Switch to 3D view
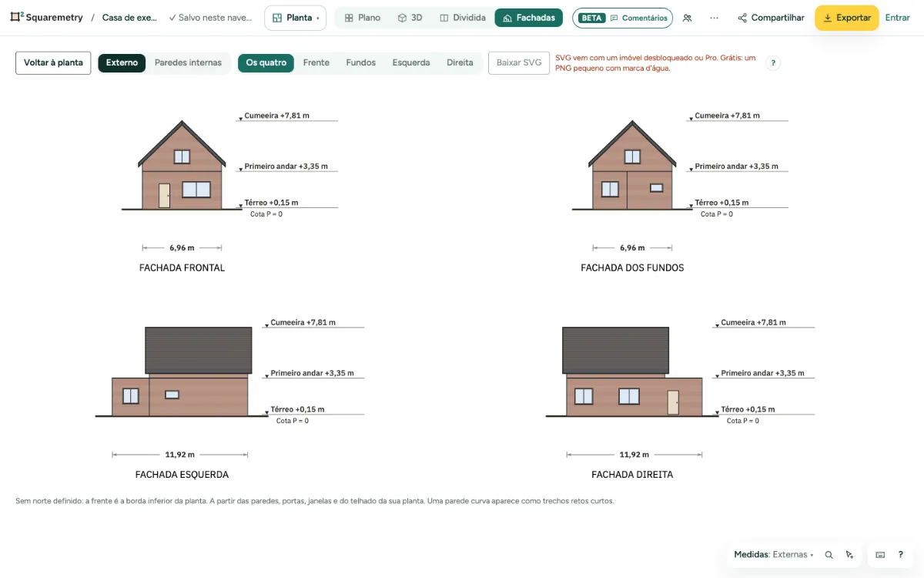Image resolution: width=924 pixels, height=578 pixels. tap(410, 18)
